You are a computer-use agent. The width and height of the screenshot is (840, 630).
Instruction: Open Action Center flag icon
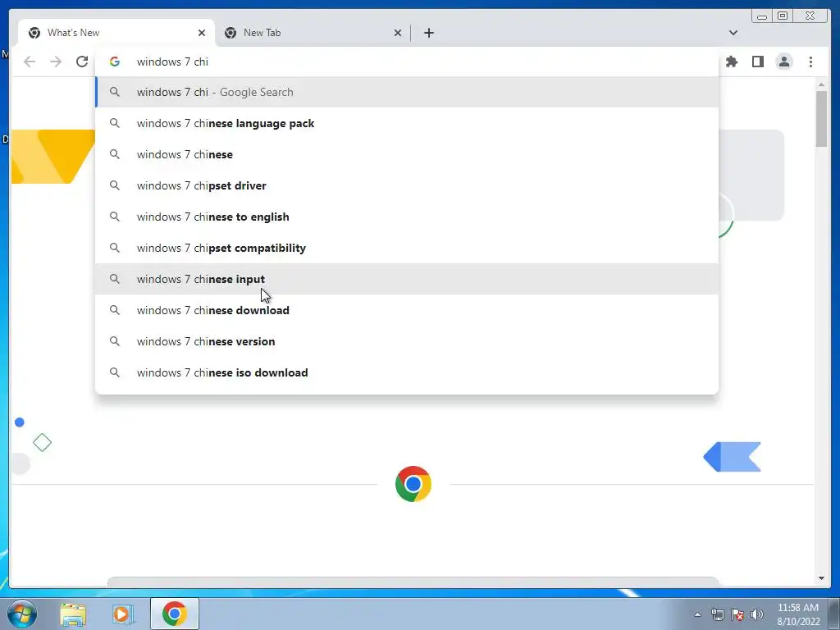point(737,614)
